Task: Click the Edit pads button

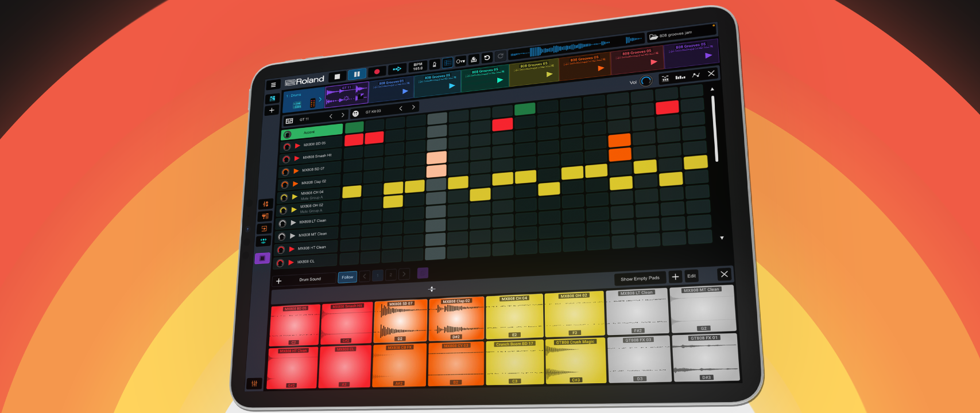Action: pos(692,276)
